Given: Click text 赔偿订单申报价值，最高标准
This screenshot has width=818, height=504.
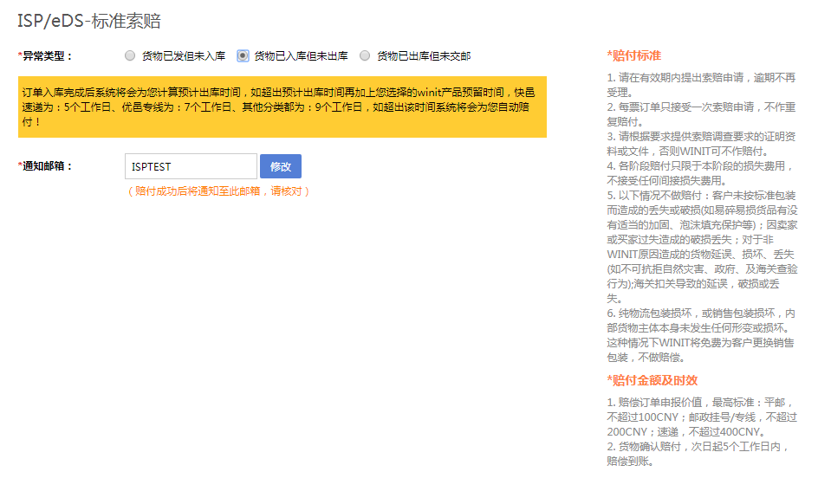Looking at the screenshot, I should (x=702, y=417).
